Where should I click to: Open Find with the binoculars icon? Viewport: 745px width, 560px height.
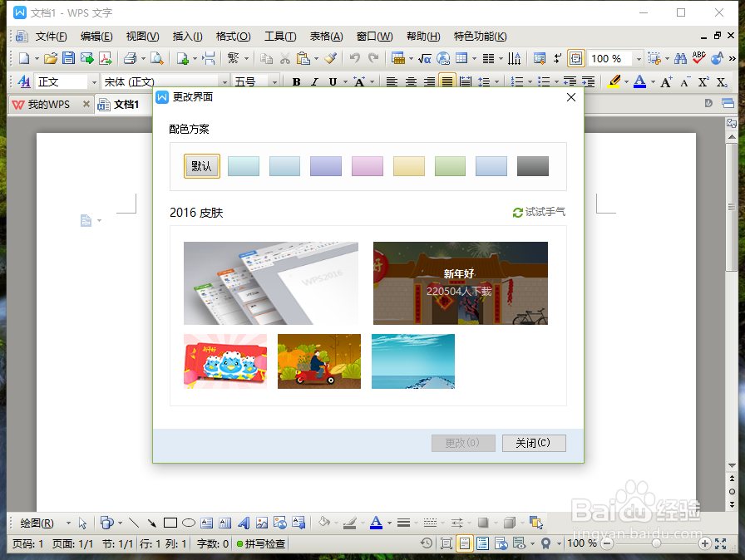pyautogui.click(x=680, y=58)
